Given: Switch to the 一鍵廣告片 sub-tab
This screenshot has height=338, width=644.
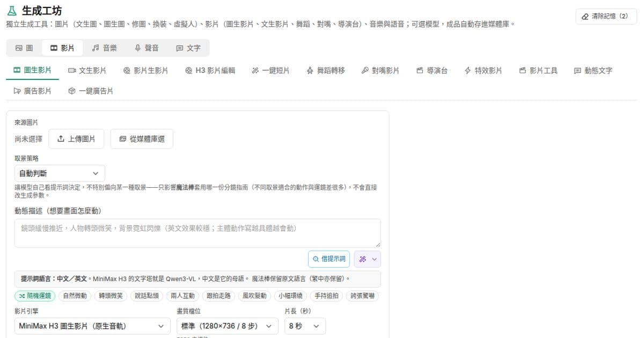Looking at the screenshot, I should tap(91, 91).
